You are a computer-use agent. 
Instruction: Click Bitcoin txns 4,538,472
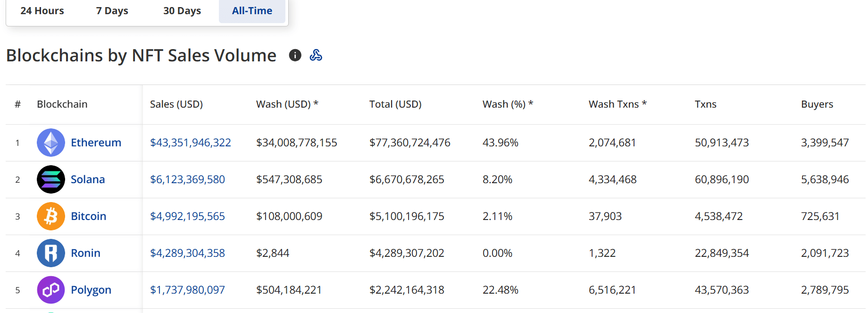tap(719, 216)
